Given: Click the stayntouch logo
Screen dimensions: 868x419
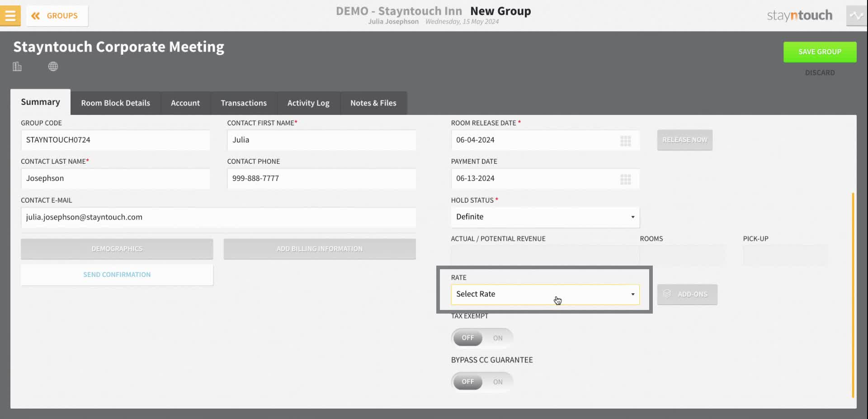Looking at the screenshot, I should (799, 16).
